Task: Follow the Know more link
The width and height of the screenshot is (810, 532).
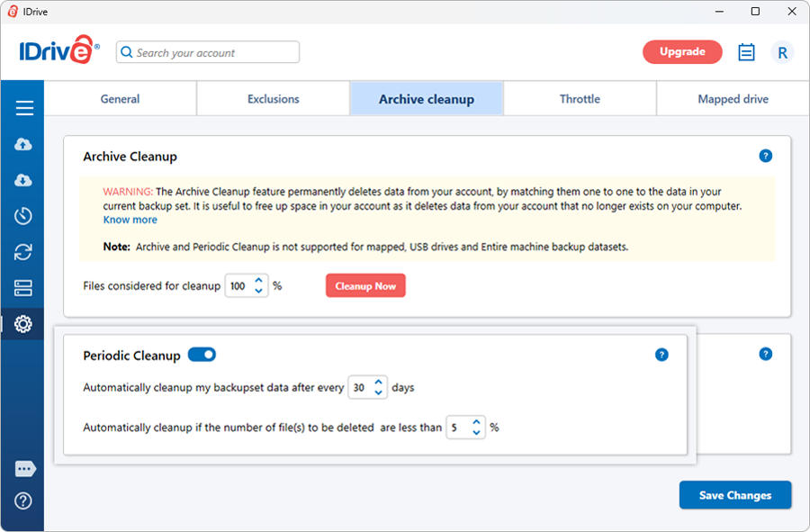Action: tap(130, 220)
